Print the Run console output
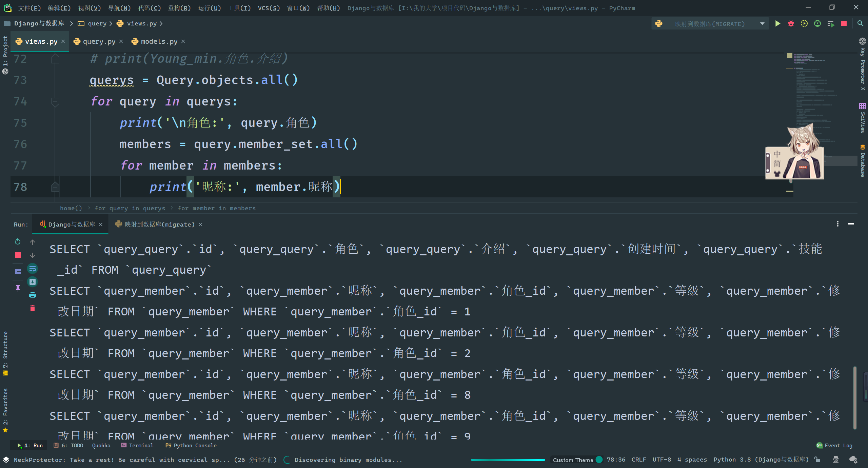The width and height of the screenshot is (868, 468). 33,295
